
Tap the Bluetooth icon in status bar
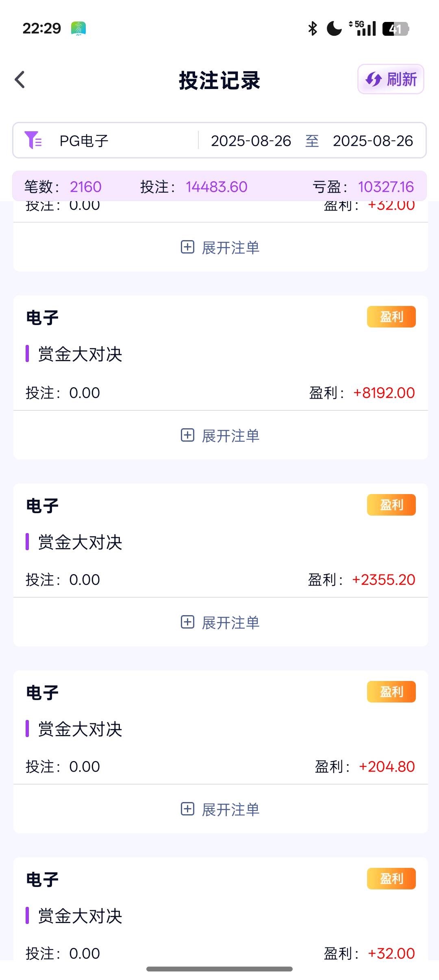pos(312,28)
